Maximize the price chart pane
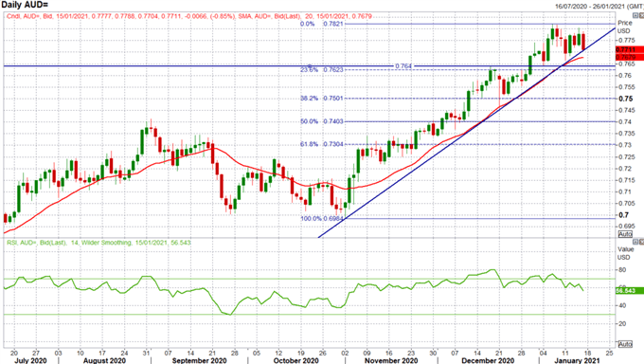 (x=635, y=15)
